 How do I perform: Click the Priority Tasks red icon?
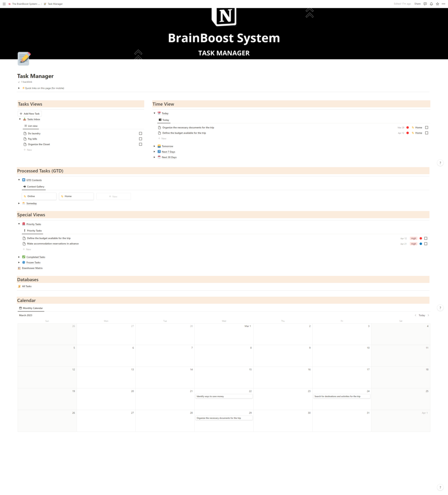tap(24, 224)
